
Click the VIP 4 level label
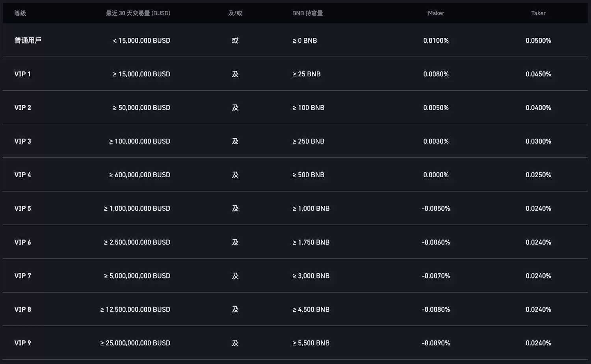pos(22,175)
